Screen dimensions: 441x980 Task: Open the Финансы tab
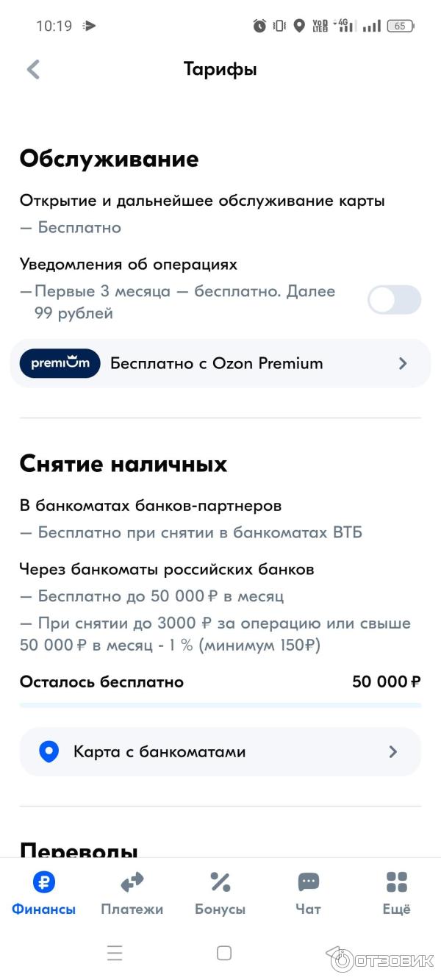43,893
